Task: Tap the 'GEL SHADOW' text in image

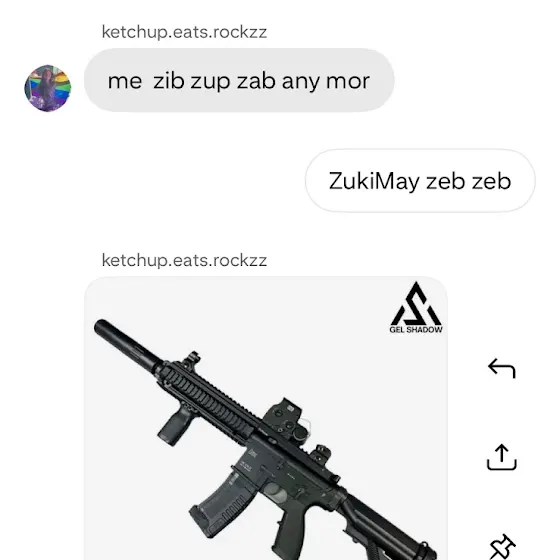Action: pyautogui.click(x=416, y=330)
